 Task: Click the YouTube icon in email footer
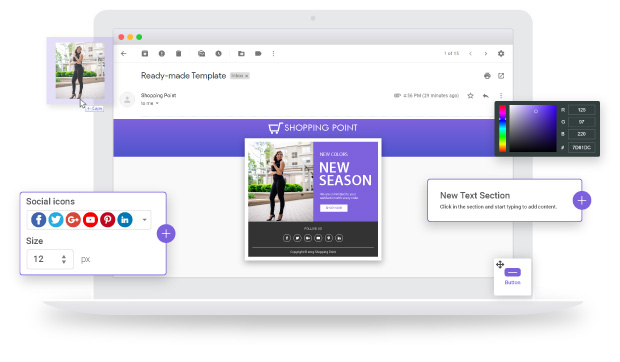pos(318,238)
